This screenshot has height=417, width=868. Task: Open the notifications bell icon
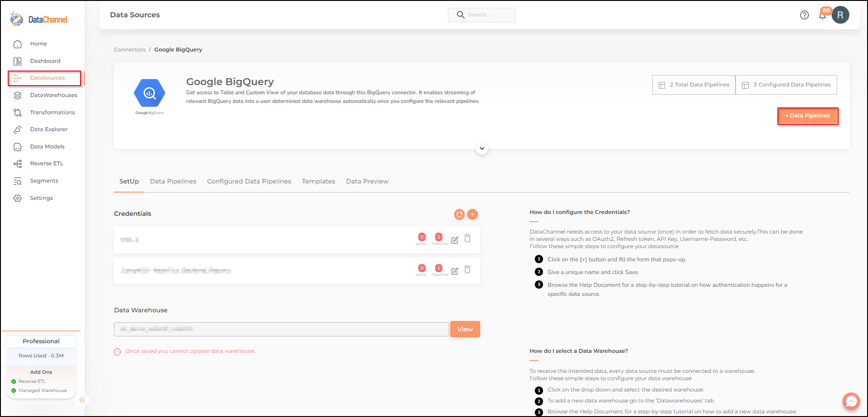click(822, 16)
